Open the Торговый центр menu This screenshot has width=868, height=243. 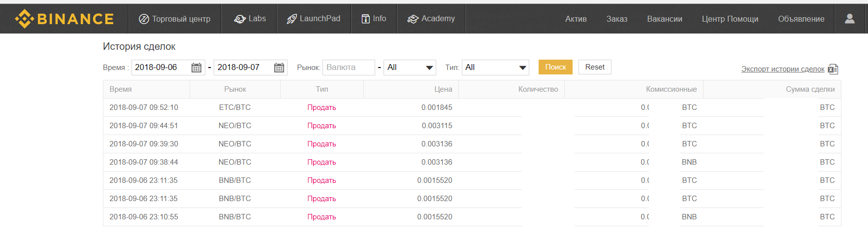coord(175,19)
